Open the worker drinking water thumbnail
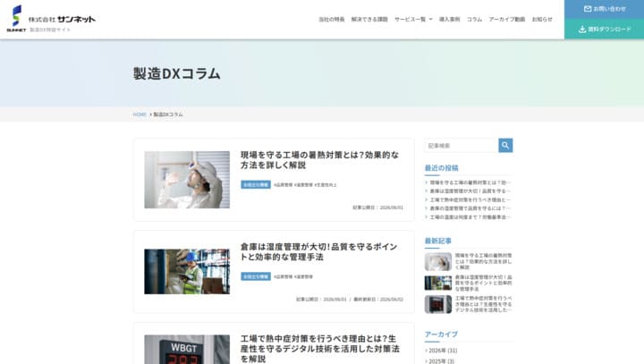This screenshot has width=644, height=364. 187,180
